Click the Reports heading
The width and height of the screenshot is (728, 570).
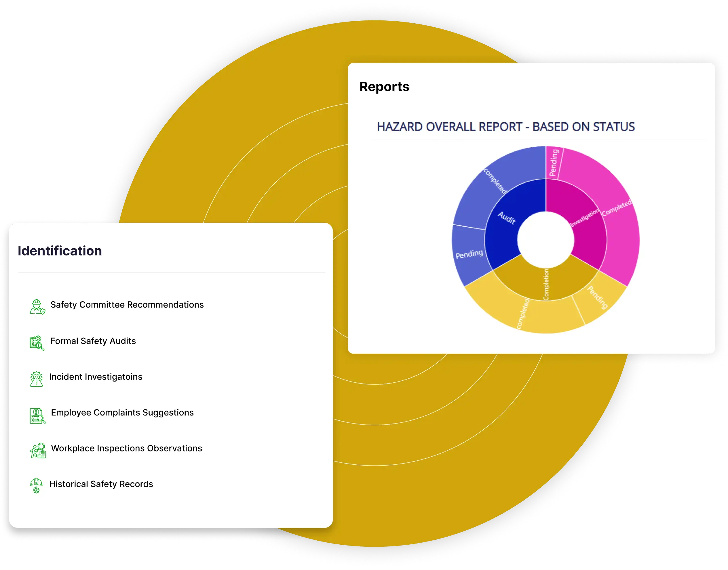[x=384, y=86]
